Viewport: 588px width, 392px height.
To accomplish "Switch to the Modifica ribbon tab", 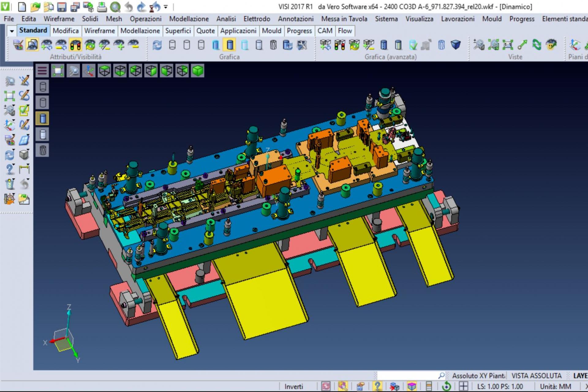I will pos(66,31).
